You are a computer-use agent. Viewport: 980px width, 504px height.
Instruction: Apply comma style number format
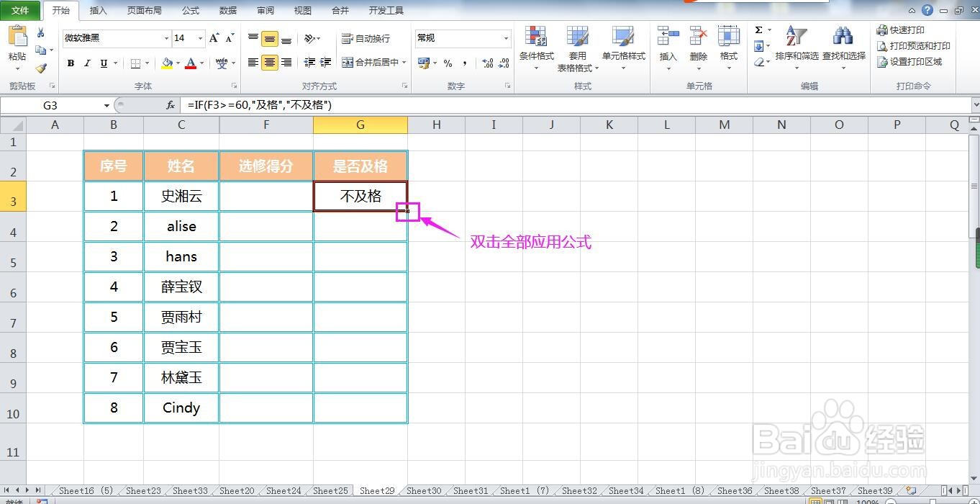pos(464,63)
